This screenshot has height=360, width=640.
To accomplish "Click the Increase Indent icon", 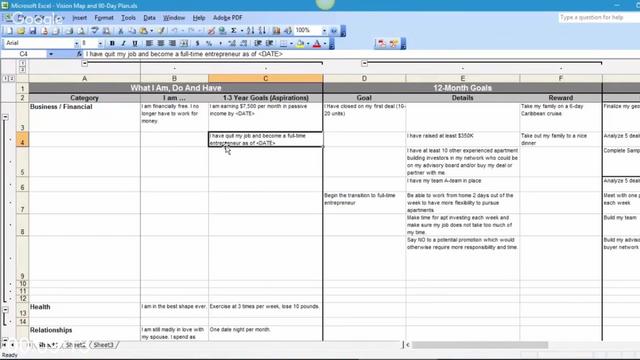I will (x=270, y=43).
